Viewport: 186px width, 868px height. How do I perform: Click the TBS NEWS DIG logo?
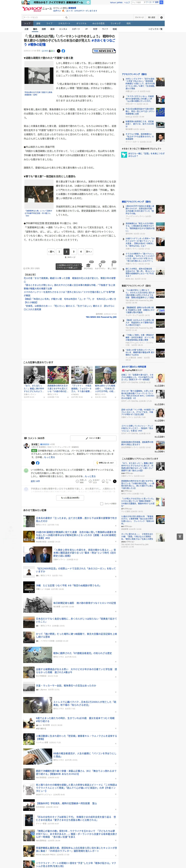pyautogui.click(x=104, y=51)
